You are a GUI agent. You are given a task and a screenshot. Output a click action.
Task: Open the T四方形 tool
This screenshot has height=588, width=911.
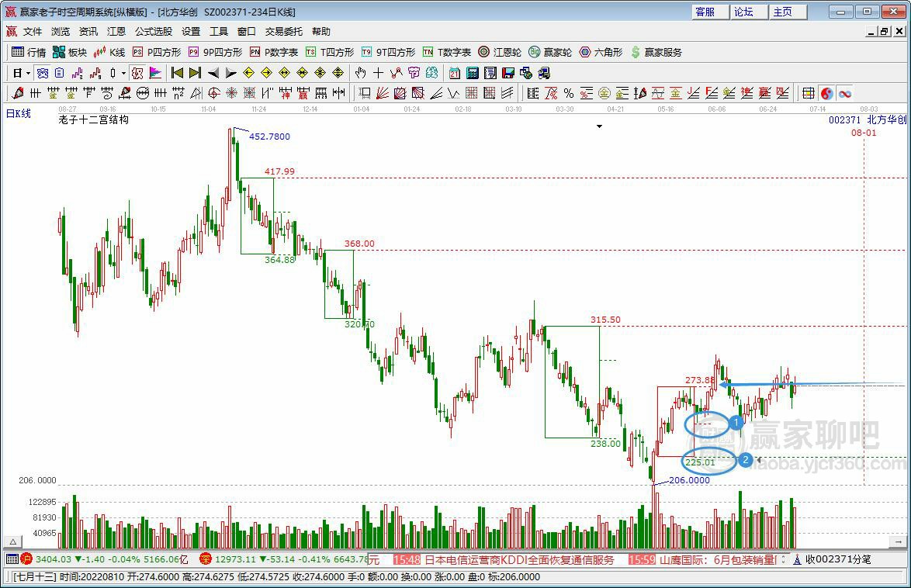click(330, 52)
